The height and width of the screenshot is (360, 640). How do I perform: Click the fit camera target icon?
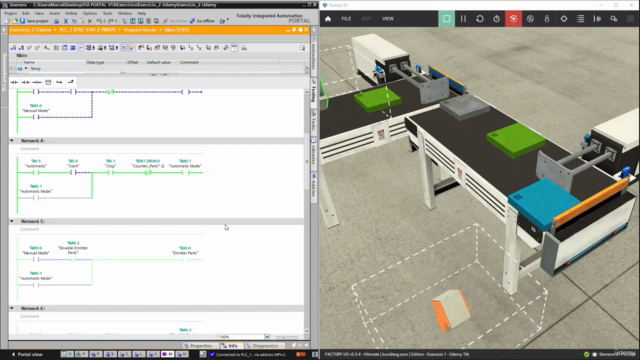564,19
